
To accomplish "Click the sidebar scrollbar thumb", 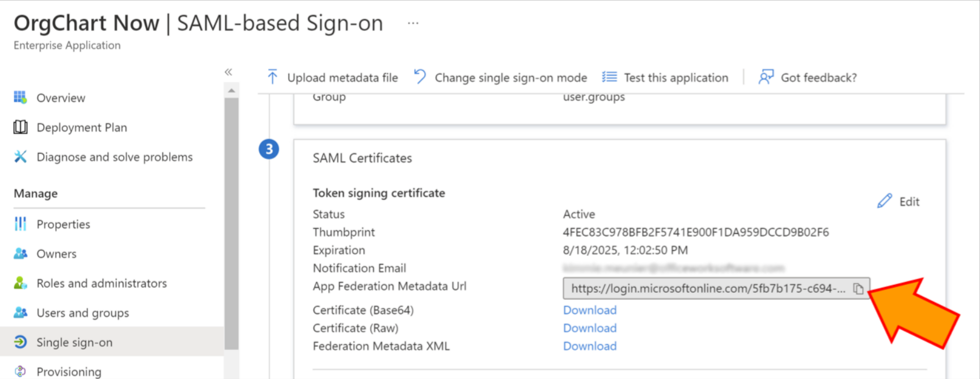I will [x=231, y=224].
